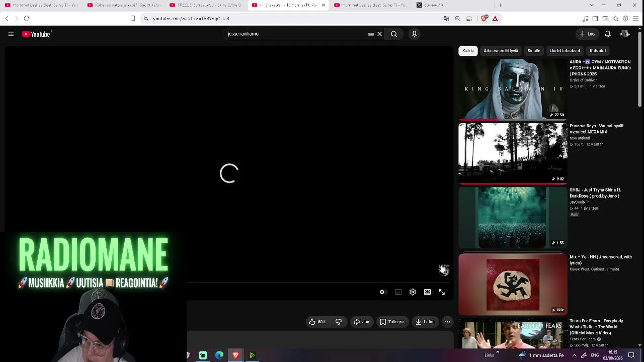Open the taskbar weather "1 mm sadetta Pe"
The image size is (644, 362).
click(x=541, y=355)
